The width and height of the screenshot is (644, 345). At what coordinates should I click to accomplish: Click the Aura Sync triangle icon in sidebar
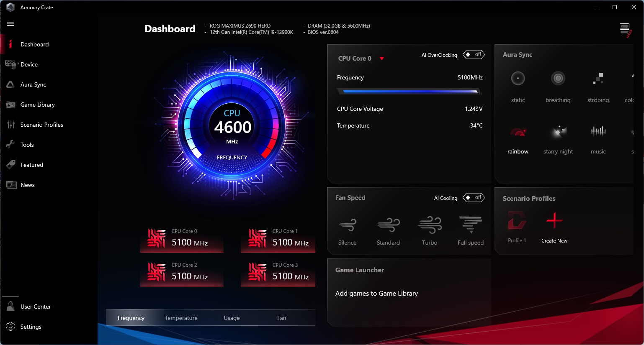click(x=10, y=84)
